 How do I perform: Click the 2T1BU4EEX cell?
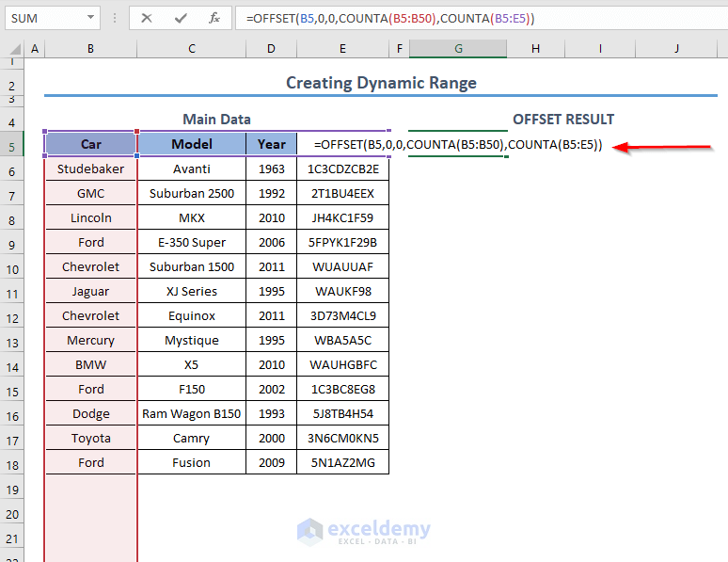point(343,193)
